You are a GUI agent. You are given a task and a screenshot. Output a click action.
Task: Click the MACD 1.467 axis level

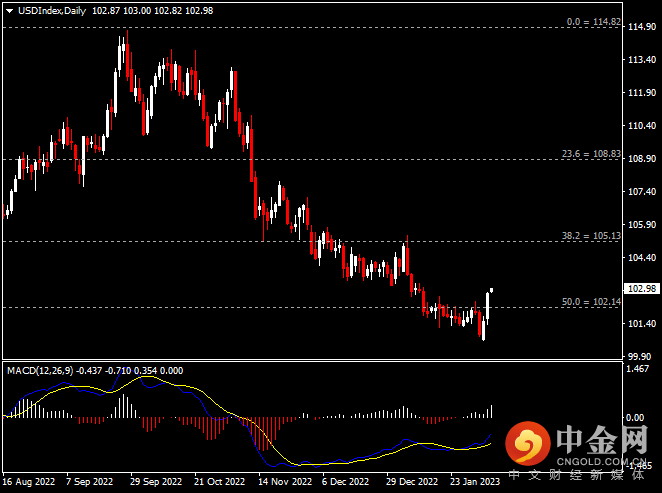[x=634, y=369]
